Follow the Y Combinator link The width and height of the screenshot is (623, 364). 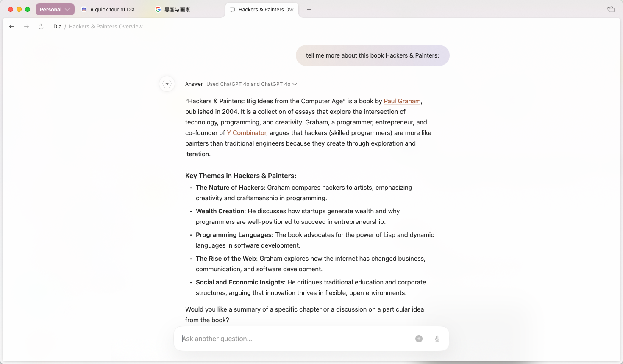[247, 133]
